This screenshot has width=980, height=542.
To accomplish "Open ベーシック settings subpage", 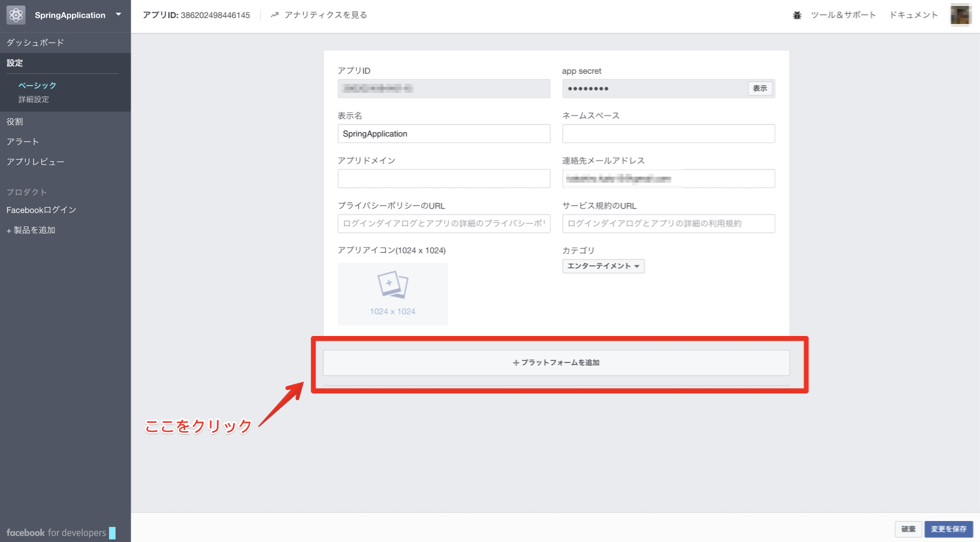I will pos(37,86).
